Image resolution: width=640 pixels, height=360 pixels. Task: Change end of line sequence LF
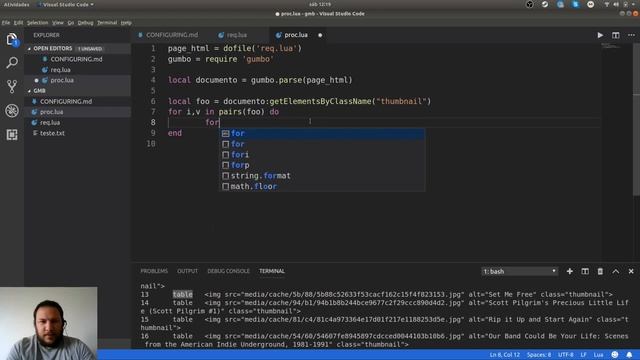pos(583,355)
